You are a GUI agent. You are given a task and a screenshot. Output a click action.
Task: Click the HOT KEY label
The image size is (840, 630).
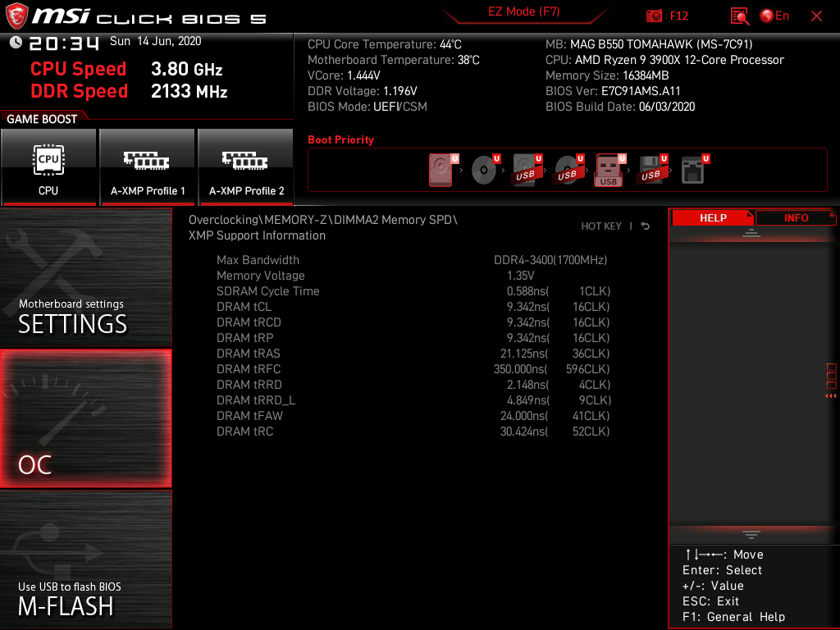[601, 226]
